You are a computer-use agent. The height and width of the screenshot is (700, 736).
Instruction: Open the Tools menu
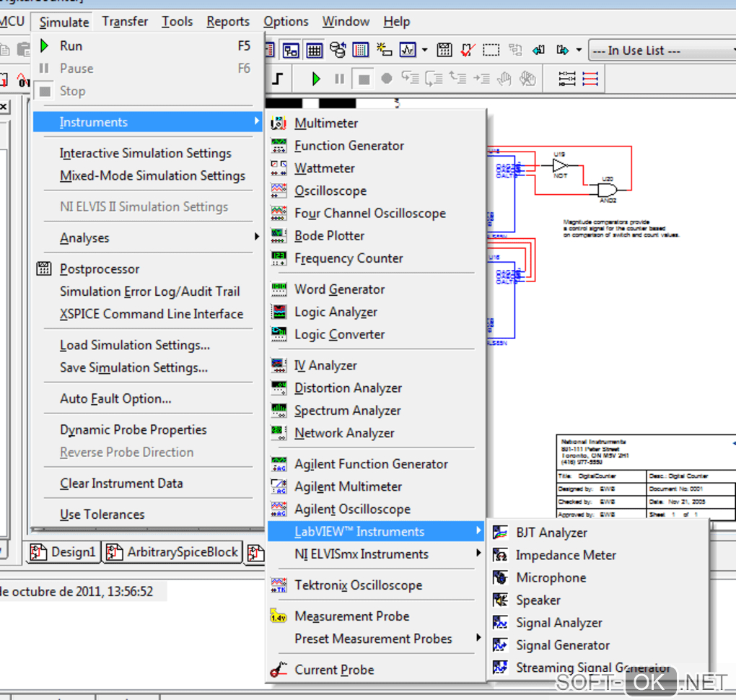tap(178, 22)
